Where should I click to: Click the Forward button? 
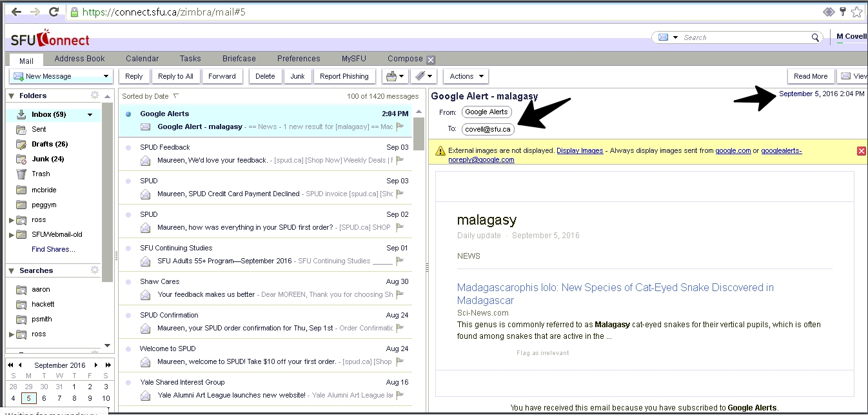pyautogui.click(x=222, y=76)
